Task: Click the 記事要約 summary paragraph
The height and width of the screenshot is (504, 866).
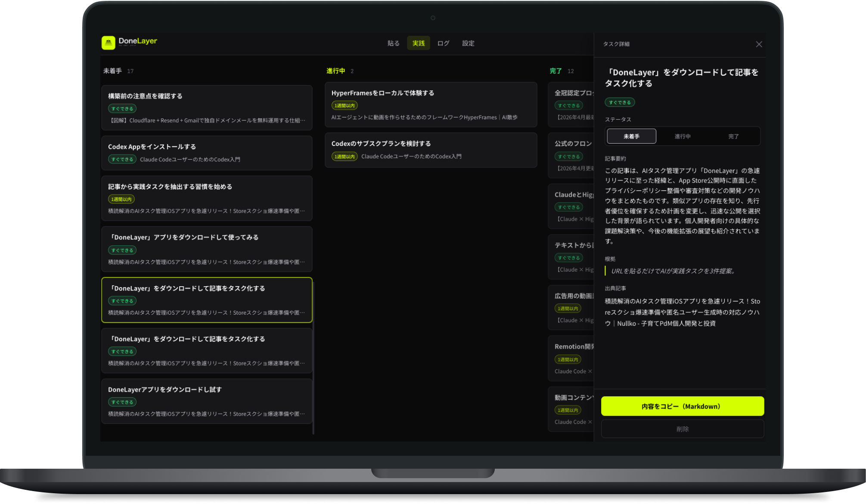Action: tap(682, 206)
